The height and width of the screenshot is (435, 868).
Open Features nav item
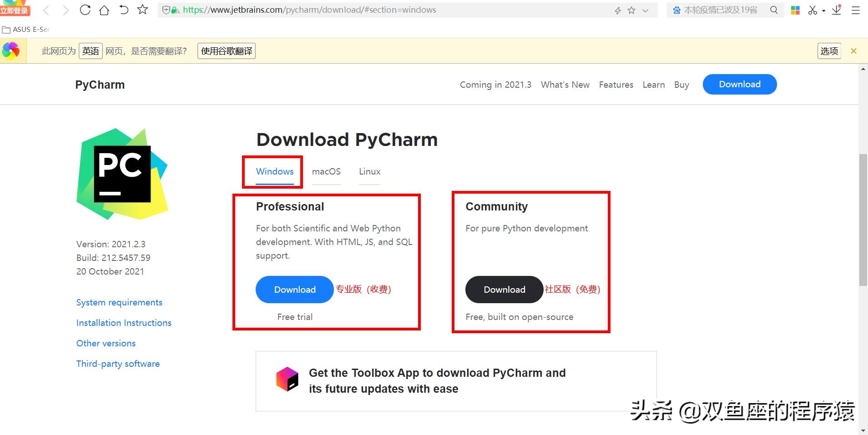616,85
